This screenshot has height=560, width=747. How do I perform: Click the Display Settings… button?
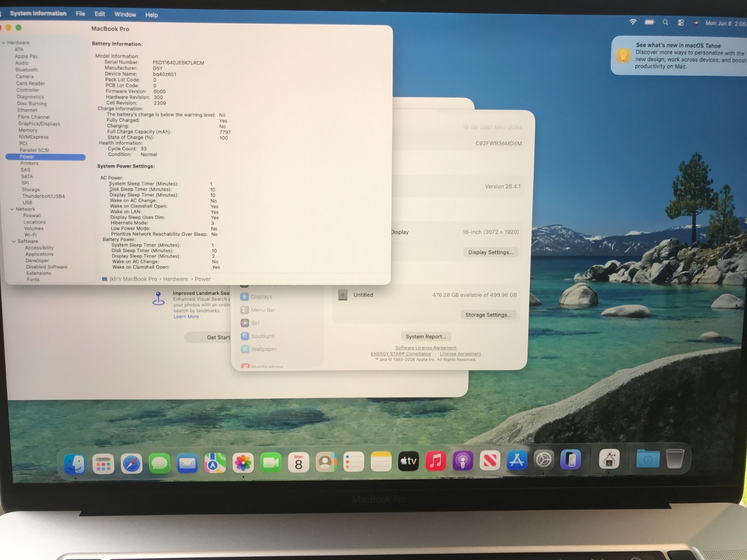(x=490, y=252)
